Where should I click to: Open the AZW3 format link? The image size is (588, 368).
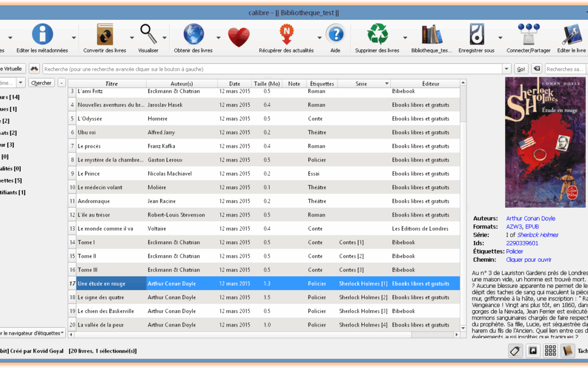(514, 226)
